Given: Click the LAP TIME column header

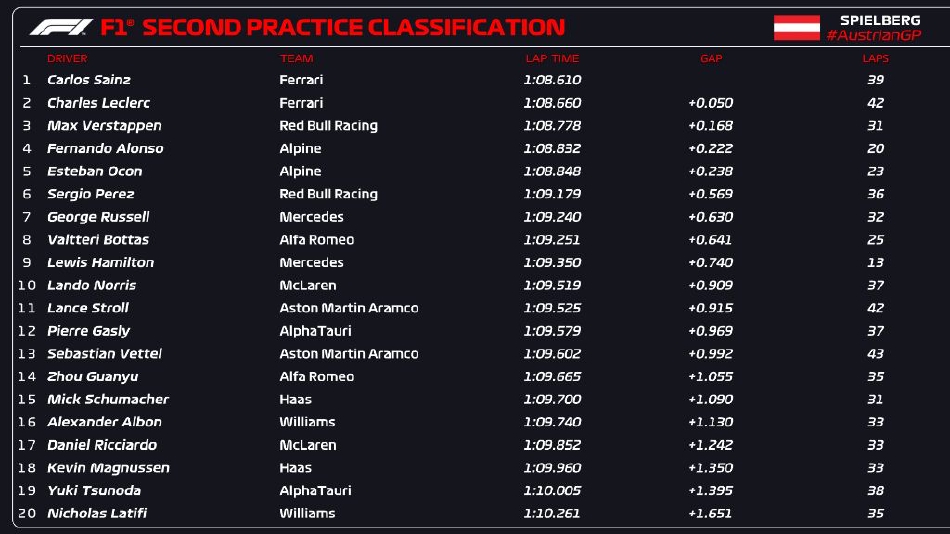Looking at the screenshot, I should point(551,59).
